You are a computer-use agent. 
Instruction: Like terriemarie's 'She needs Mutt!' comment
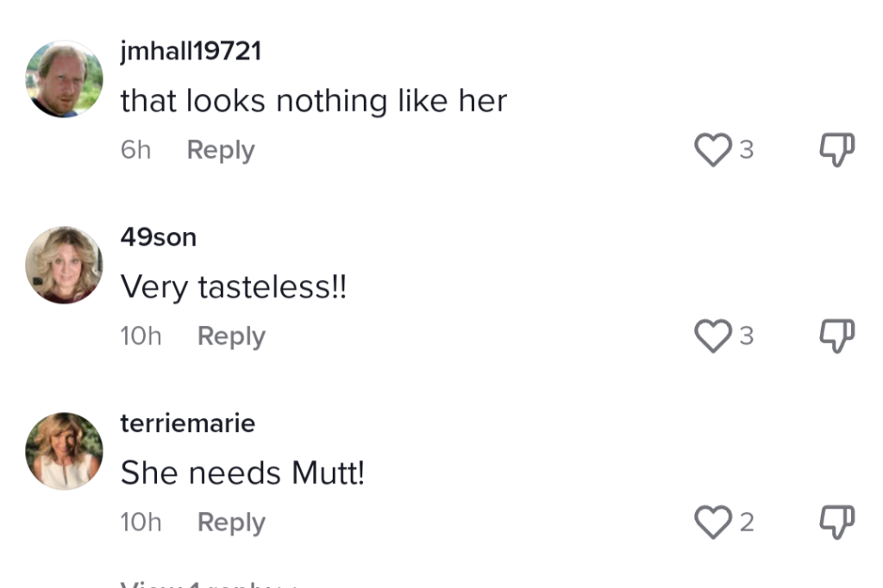pos(712,522)
